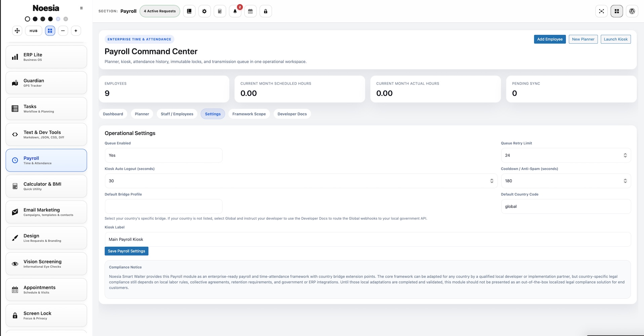Select the light blue theme dot
The height and width of the screenshot is (336, 644).
tap(58, 19)
